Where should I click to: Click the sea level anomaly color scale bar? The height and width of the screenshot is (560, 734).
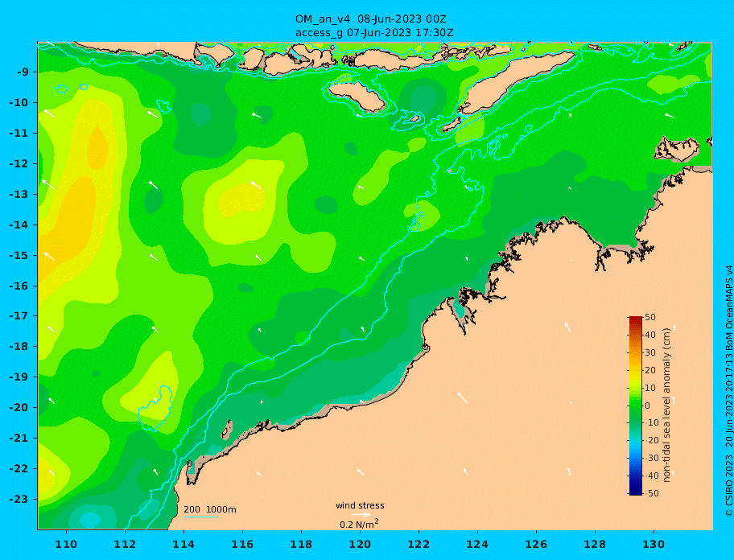point(635,406)
